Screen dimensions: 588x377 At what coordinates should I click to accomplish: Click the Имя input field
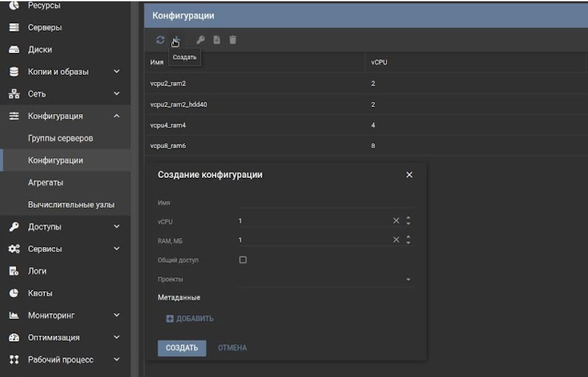click(x=325, y=202)
